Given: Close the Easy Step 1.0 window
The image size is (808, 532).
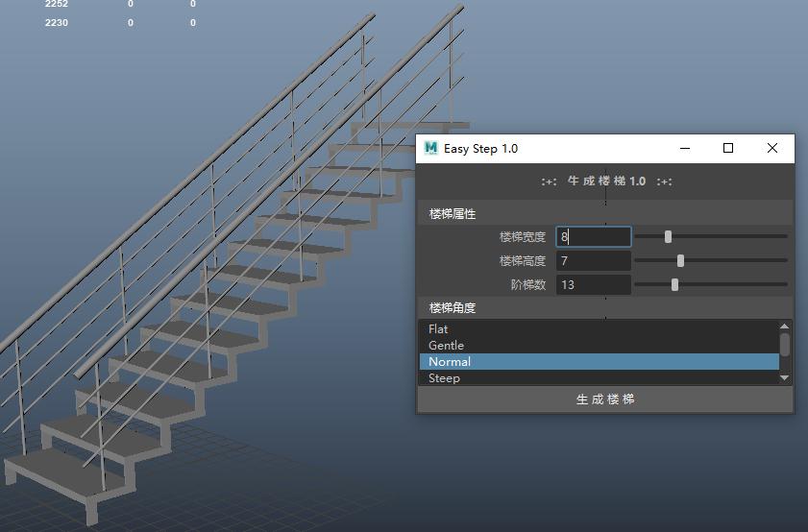Looking at the screenshot, I should (x=771, y=148).
